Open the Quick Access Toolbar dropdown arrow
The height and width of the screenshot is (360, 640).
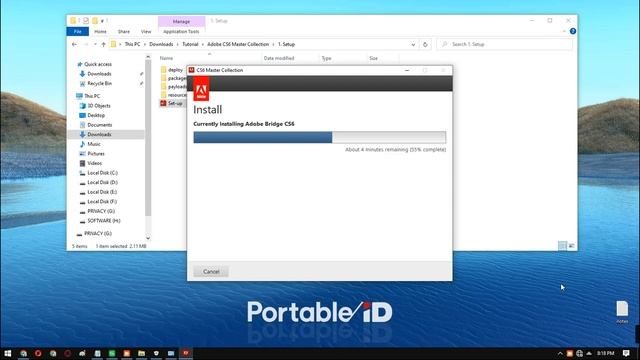click(x=102, y=21)
